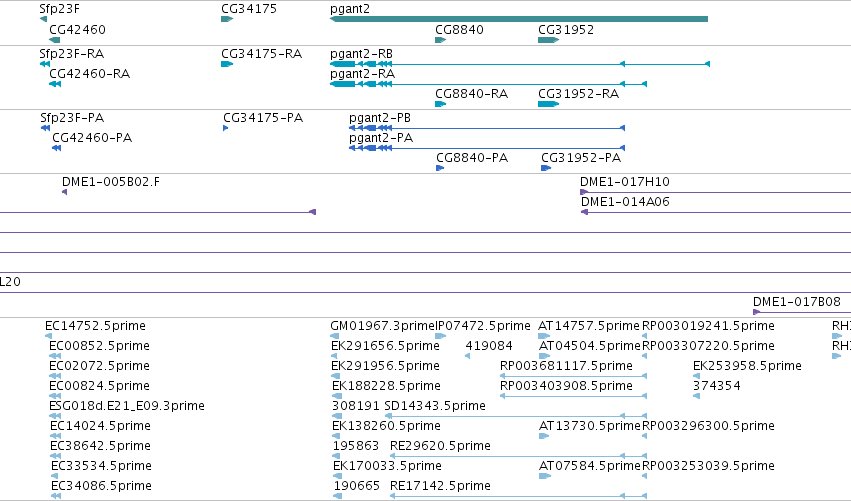
Task: Click BAC clone DME1-017B08
Action: (x=802, y=312)
